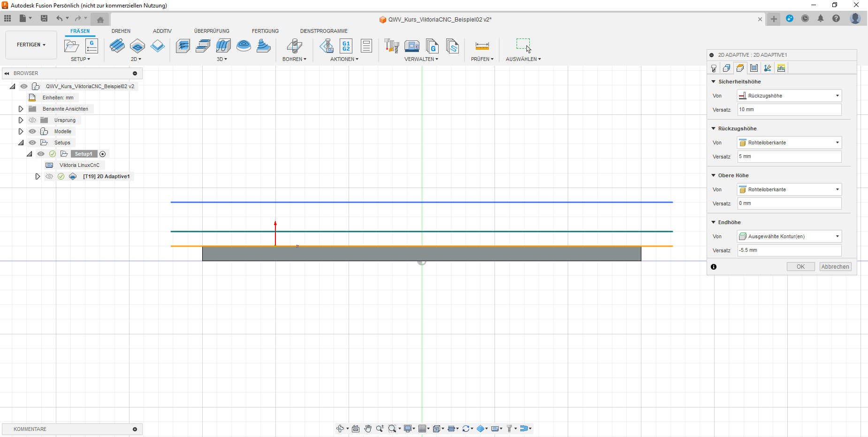
Task: Expand the Benannte Ansichten tree node
Action: tap(21, 109)
